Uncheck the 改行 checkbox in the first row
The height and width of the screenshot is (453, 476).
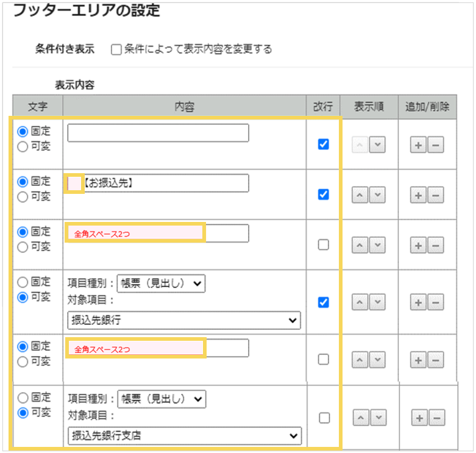[324, 144]
